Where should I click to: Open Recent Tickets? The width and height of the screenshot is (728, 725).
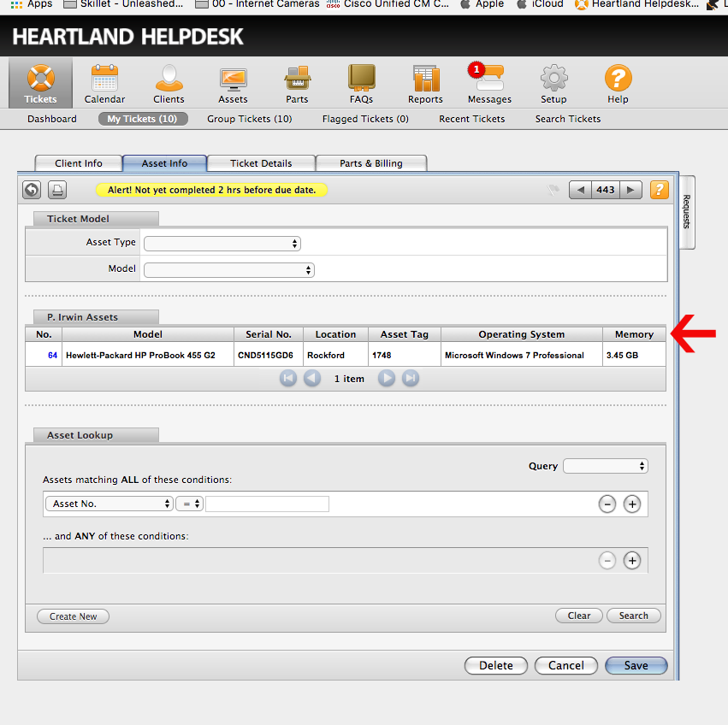pyautogui.click(x=471, y=119)
